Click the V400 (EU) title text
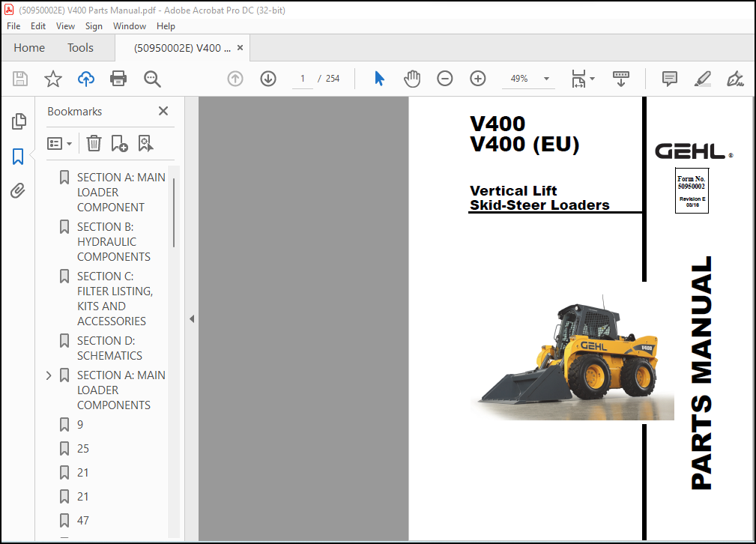 point(524,144)
